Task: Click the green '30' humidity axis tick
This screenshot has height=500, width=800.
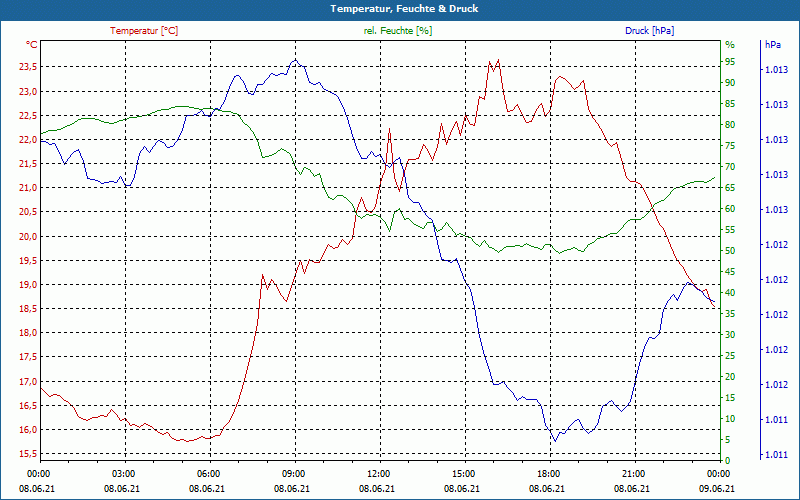Action: coord(730,335)
